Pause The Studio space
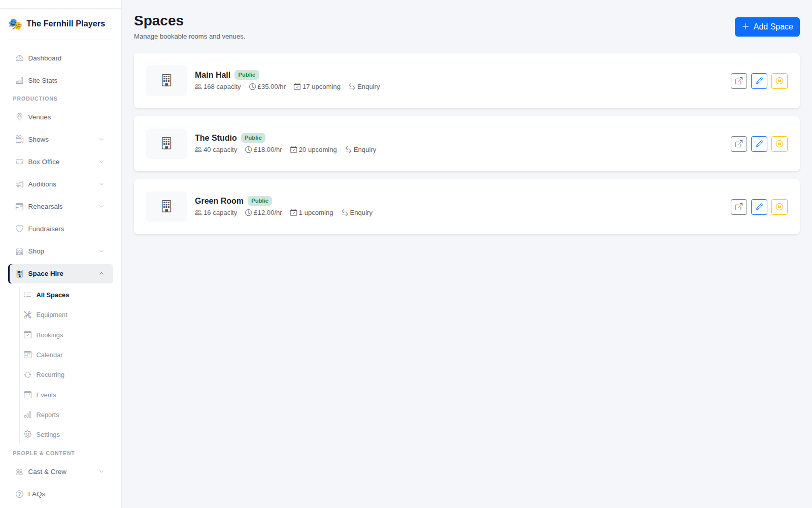Viewport: 812px width, 508px height. pyautogui.click(x=780, y=144)
